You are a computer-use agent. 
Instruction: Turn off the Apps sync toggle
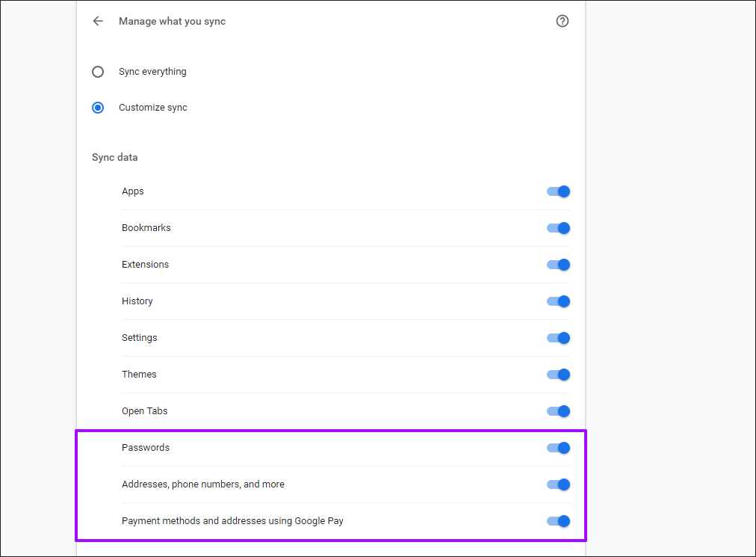pos(558,191)
